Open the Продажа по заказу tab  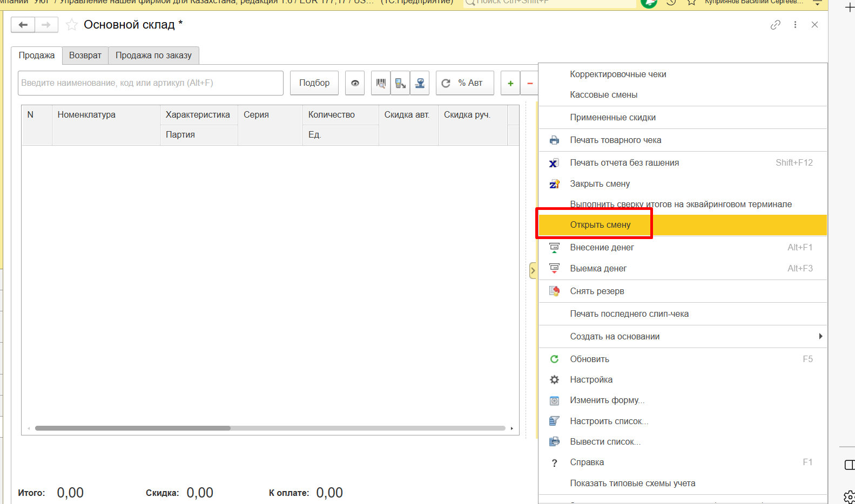153,56
